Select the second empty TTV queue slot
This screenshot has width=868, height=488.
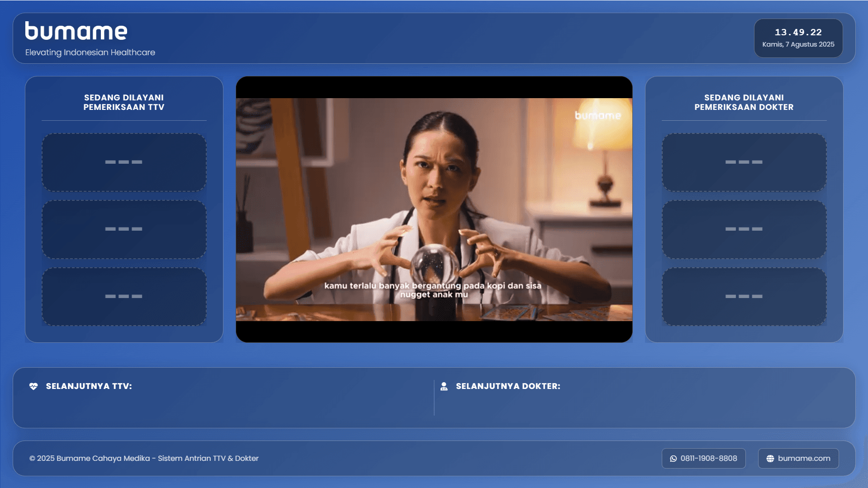pos(124,229)
